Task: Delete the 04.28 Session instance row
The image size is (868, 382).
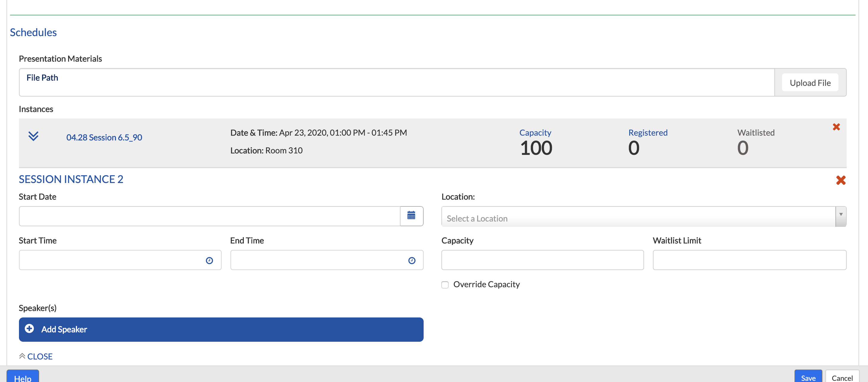Action: 836,127
